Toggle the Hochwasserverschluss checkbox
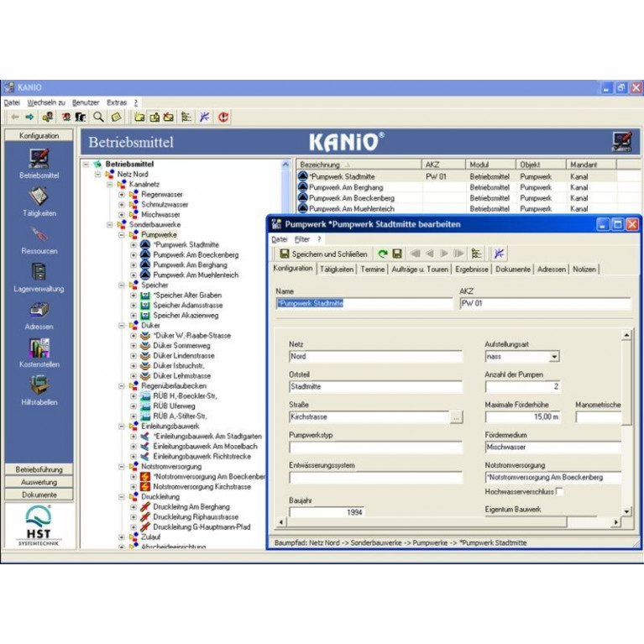Screen dimensions: 644x644 (558, 491)
